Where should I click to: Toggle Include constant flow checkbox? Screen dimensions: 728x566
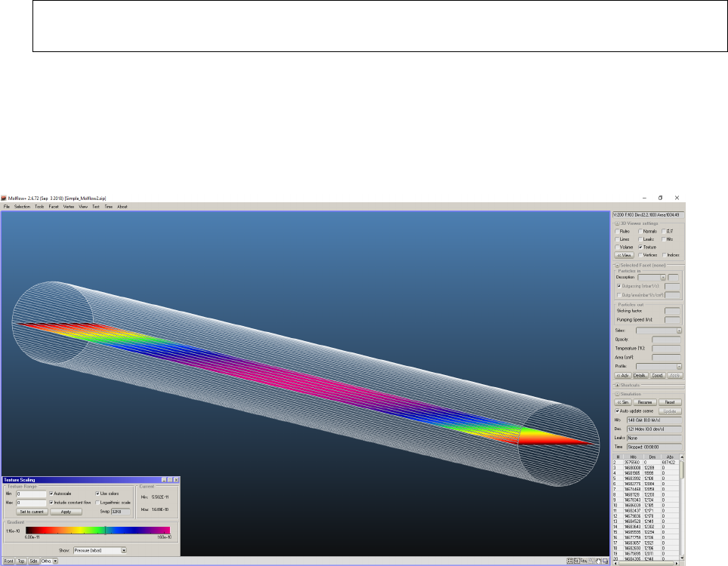click(x=51, y=503)
